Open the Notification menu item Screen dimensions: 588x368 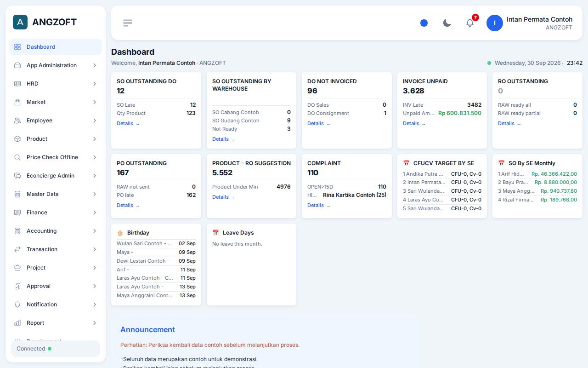tap(56, 305)
